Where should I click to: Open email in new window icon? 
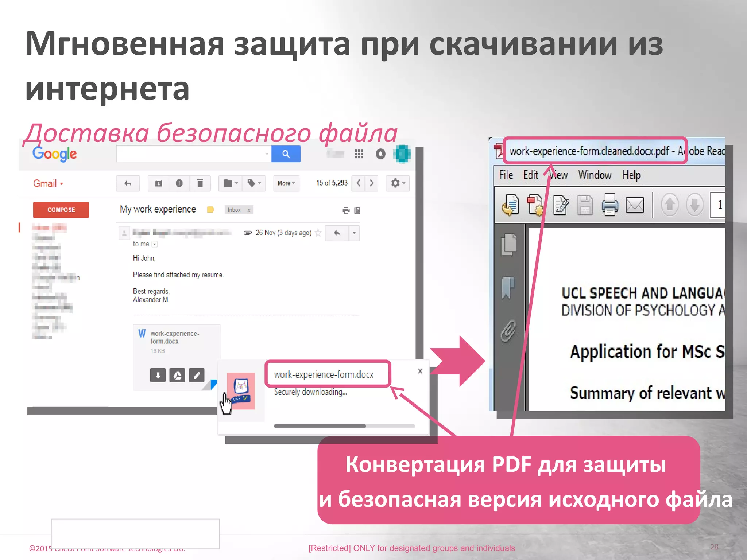(357, 210)
